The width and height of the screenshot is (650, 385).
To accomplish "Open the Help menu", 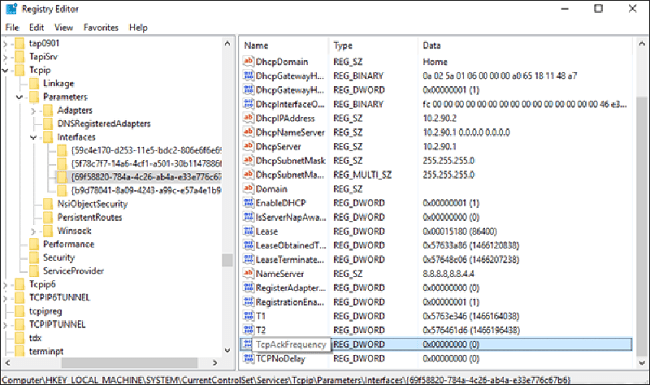I will [x=138, y=27].
